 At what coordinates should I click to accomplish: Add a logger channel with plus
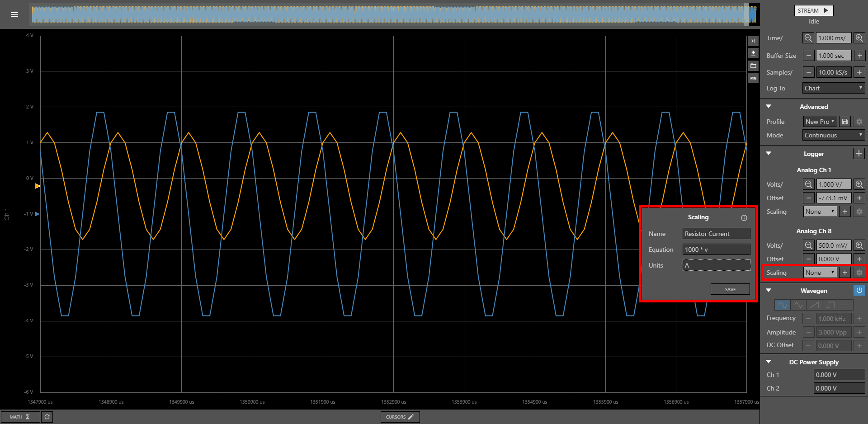[x=859, y=154]
